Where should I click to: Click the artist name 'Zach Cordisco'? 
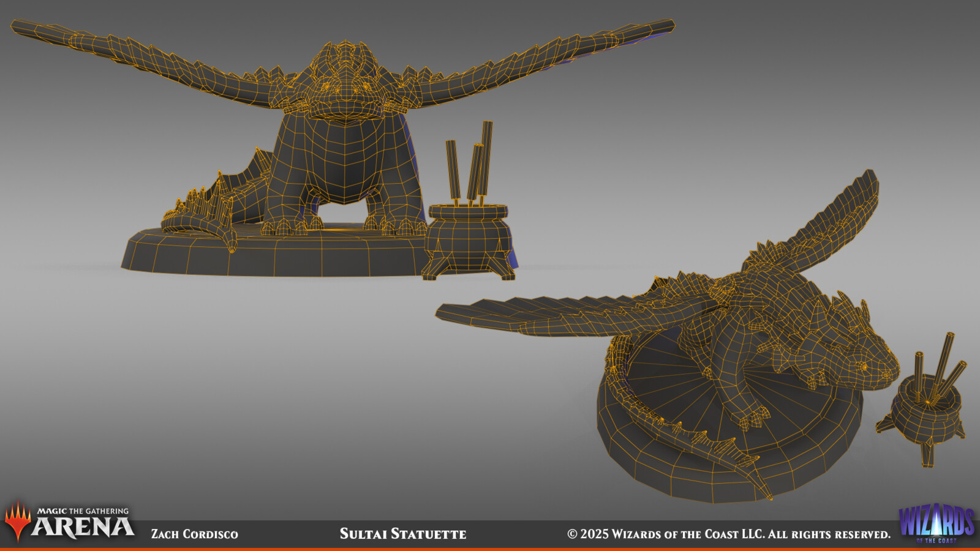click(x=195, y=534)
